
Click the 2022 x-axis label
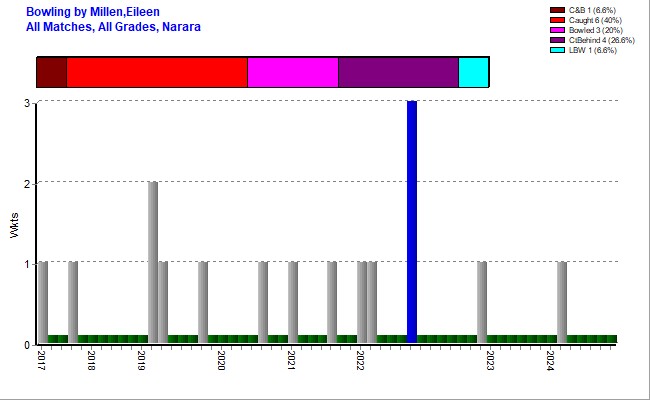360,360
